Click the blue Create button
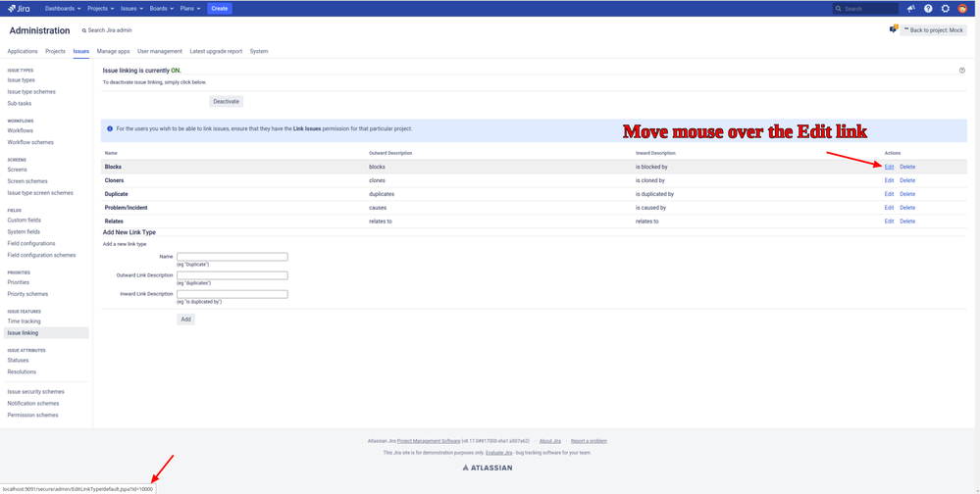The height and width of the screenshot is (494, 980). tap(220, 9)
